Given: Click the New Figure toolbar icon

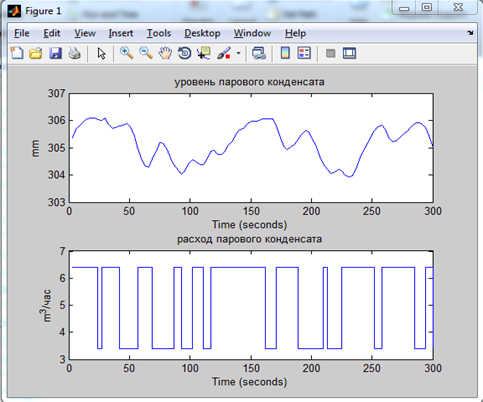Looking at the screenshot, I should click(17, 53).
